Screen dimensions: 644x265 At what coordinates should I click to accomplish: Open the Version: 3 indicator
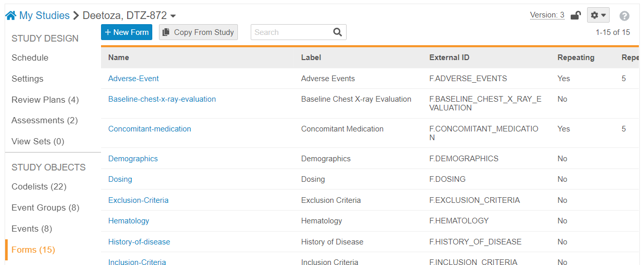(x=547, y=15)
